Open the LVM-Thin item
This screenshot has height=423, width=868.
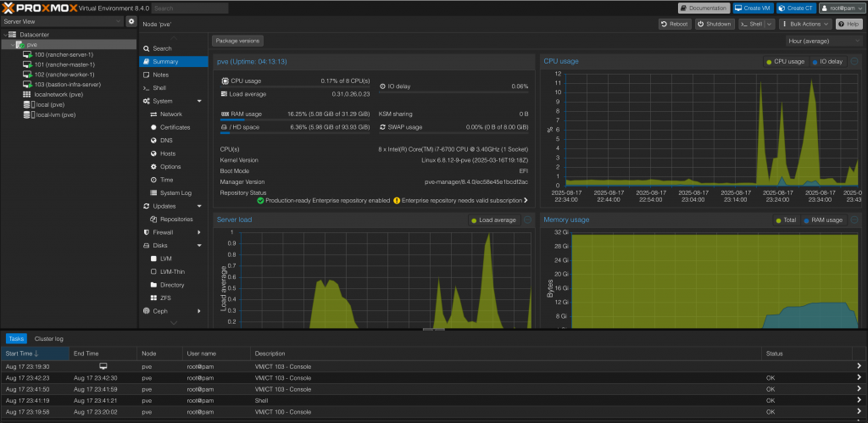(173, 272)
